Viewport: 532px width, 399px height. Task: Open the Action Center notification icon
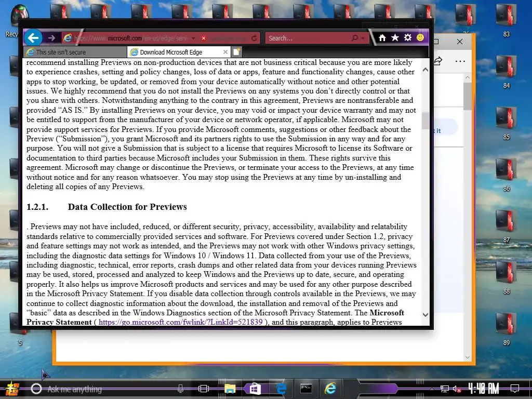[515, 389]
